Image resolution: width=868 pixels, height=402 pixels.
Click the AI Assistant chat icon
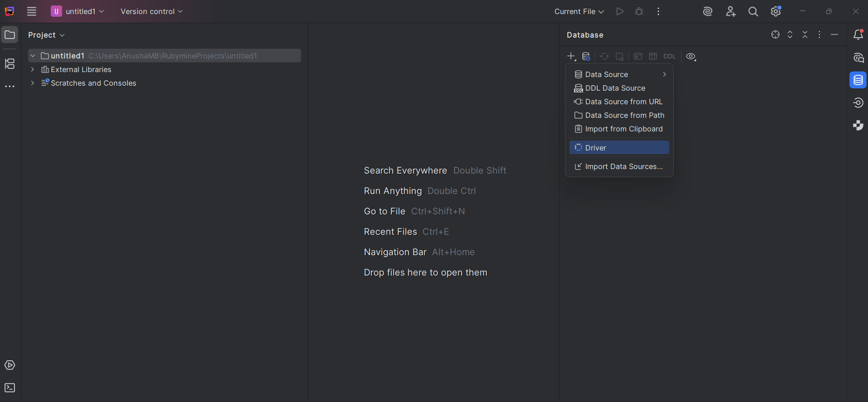(858, 58)
